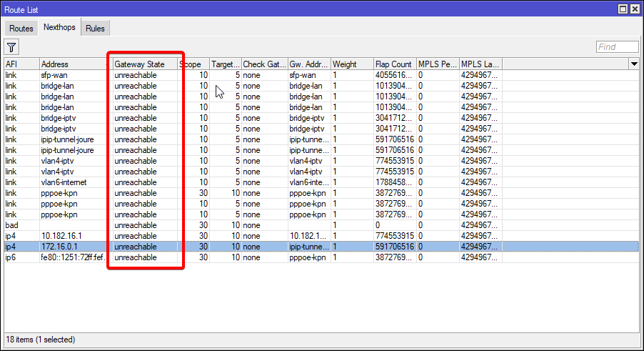Sort by MPLS Pe... column header
This screenshot has width=644, height=351.
click(438, 64)
